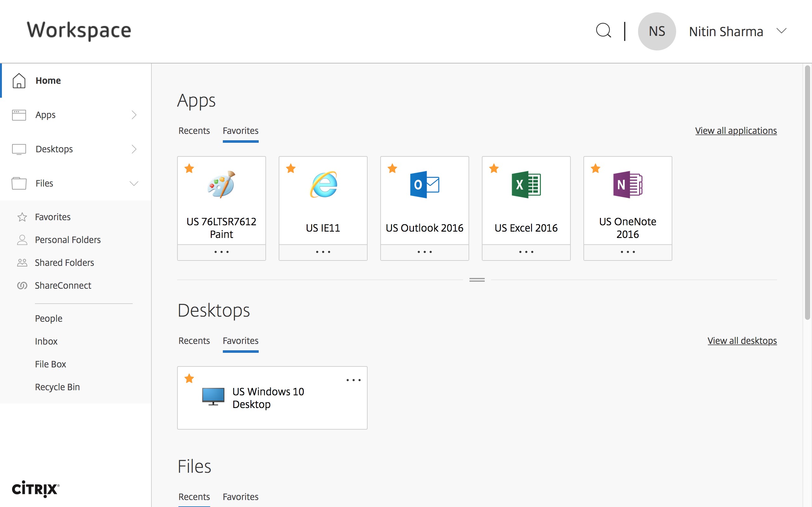Screen dimensions: 812x507
Task: Click the Apps window icon in sidebar
Action: [19, 115]
